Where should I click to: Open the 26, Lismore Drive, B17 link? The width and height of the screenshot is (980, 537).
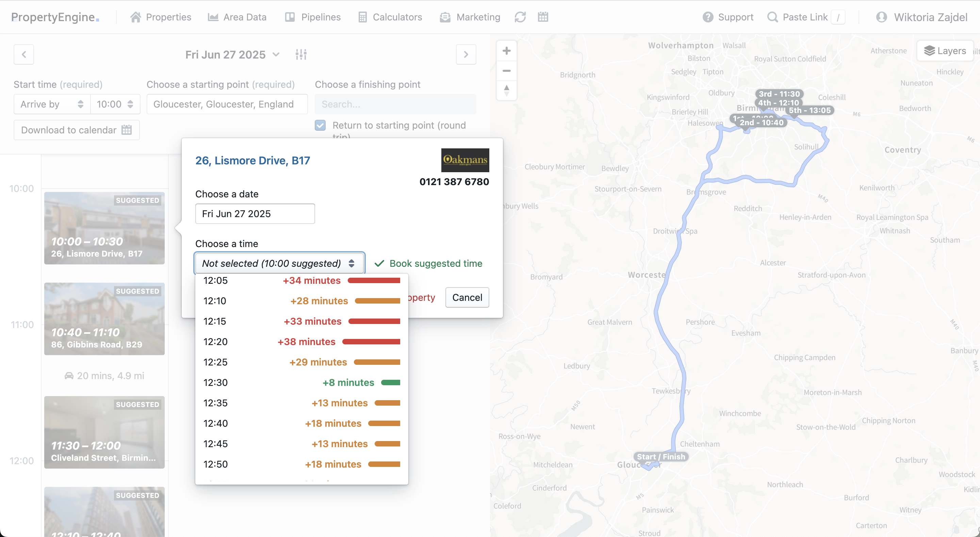[x=252, y=161]
